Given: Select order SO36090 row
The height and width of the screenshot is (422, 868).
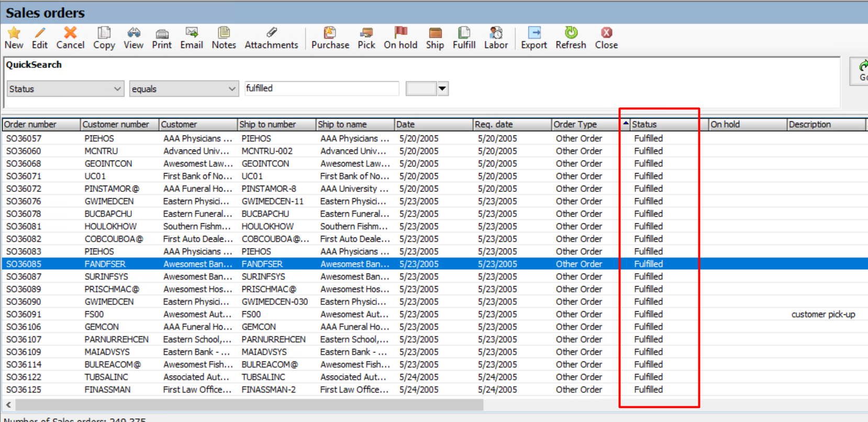Looking at the screenshot, I should pos(434,302).
